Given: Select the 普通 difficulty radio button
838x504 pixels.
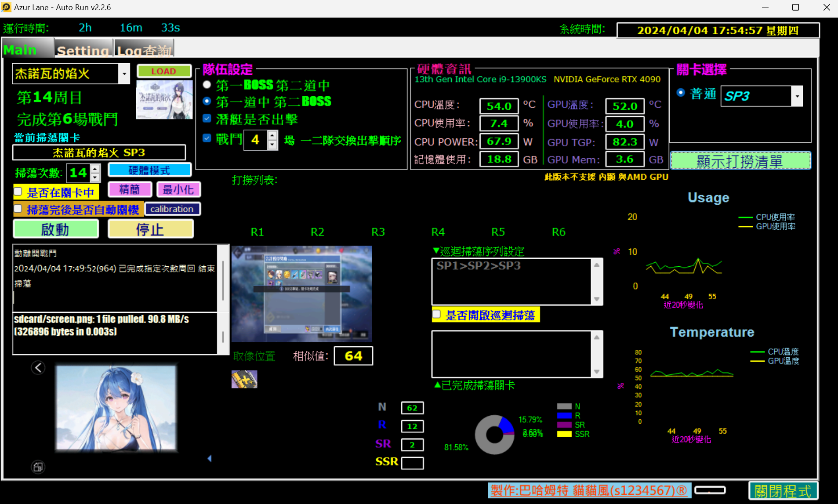Looking at the screenshot, I should click(x=681, y=93).
